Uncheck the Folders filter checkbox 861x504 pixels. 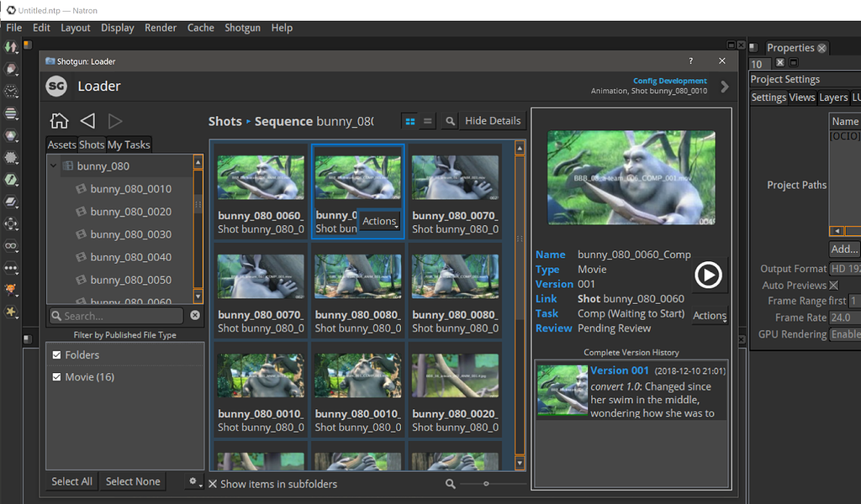click(58, 354)
